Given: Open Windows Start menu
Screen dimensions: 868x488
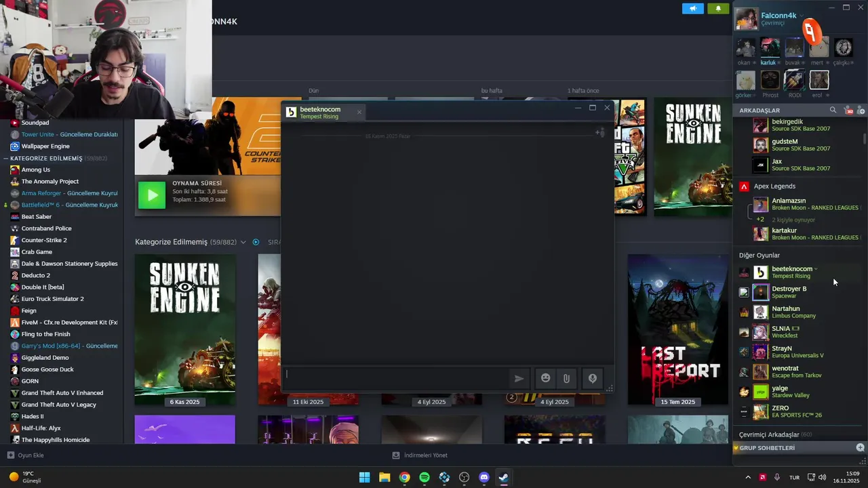Looking at the screenshot, I should tap(364, 477).
